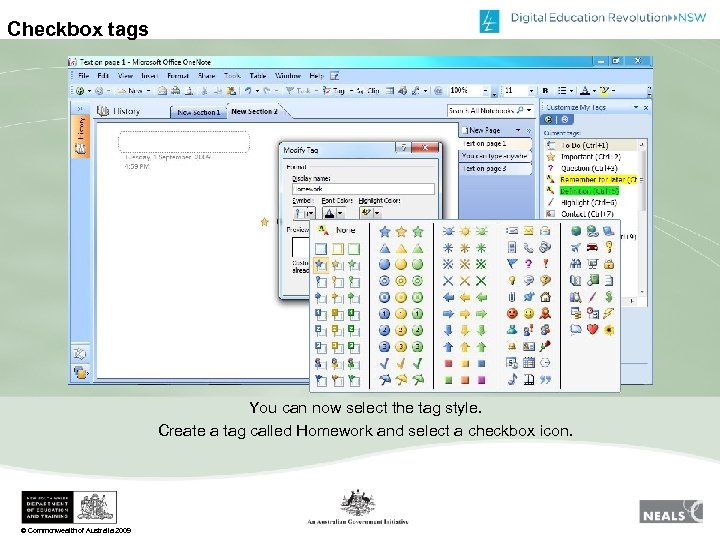Select the blue left arrow symbol
Image resolution: width=720 pixels, height=540 pixels.
point(448,298)
